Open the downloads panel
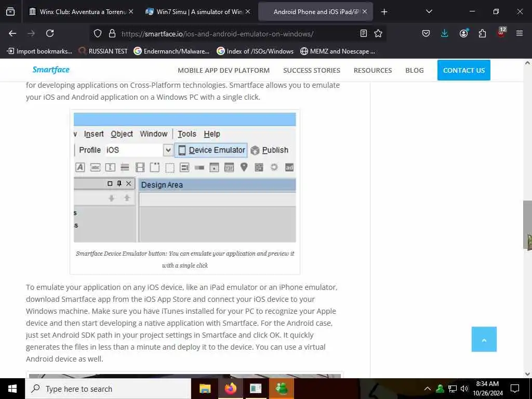Screen dimensions: 532x399 pos(445,33)
